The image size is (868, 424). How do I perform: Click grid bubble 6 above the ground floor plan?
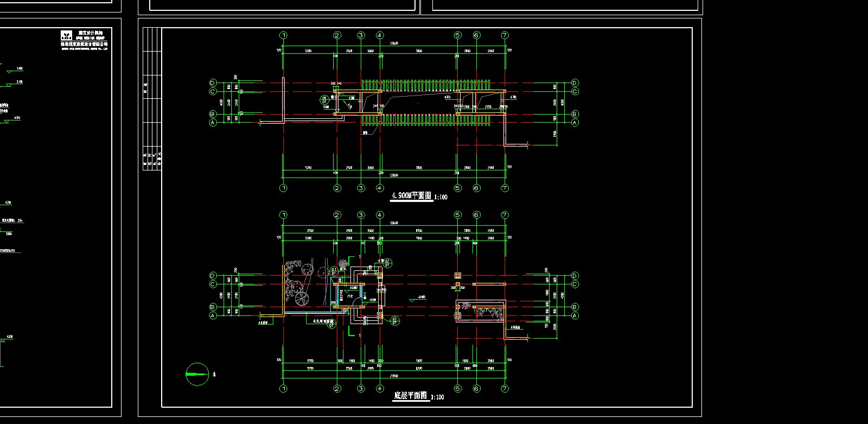(x=477, y=215)
